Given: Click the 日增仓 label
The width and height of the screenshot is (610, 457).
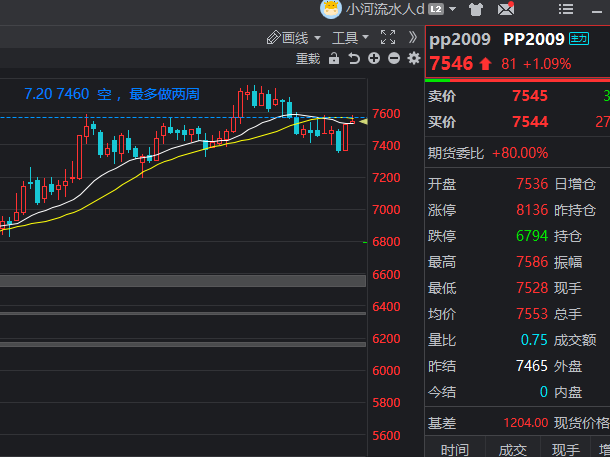Looking at the screenshot, I should pos(575,184).
